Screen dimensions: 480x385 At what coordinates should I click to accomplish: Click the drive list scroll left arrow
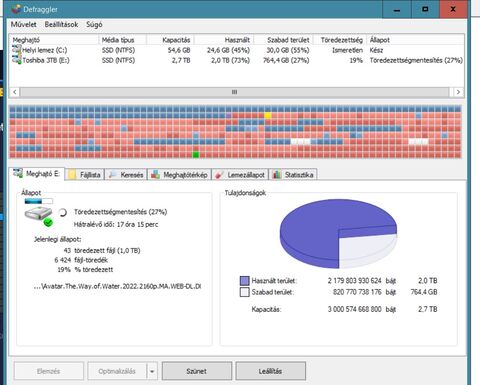pyautogui.click(x=15, y=92)
